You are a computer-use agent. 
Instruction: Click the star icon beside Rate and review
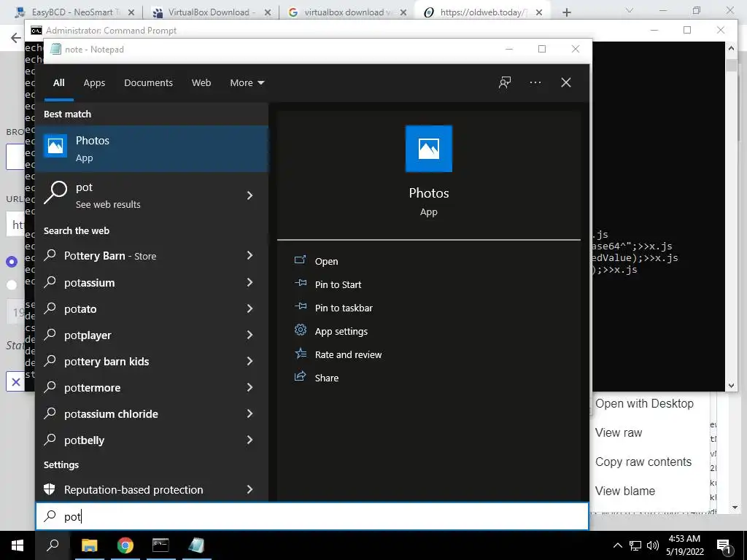[300, 353]
